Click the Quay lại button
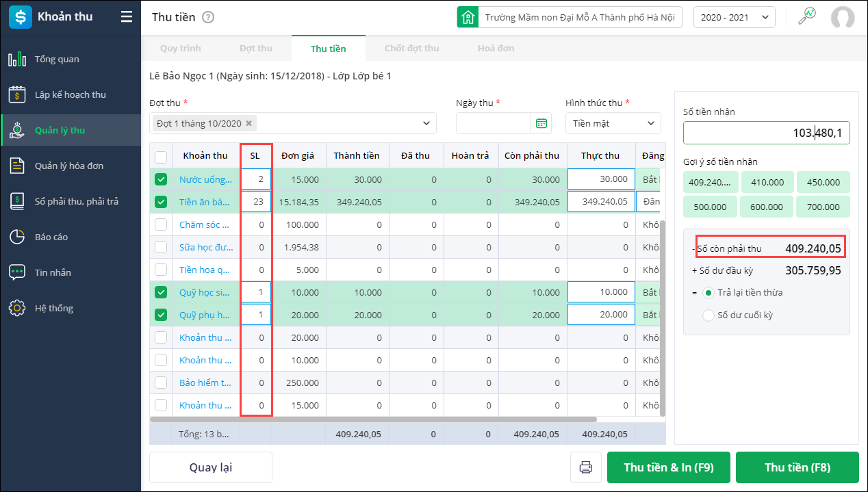 point(211,467)
